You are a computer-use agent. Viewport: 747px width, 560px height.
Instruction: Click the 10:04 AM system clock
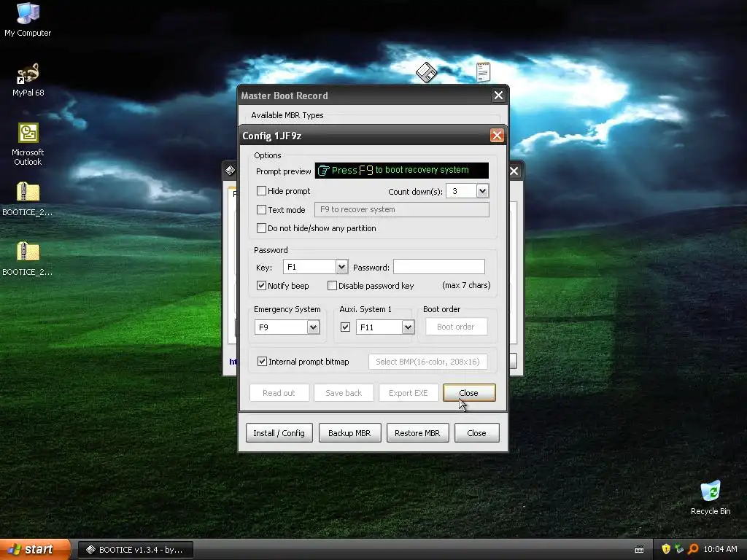[720, 549]
